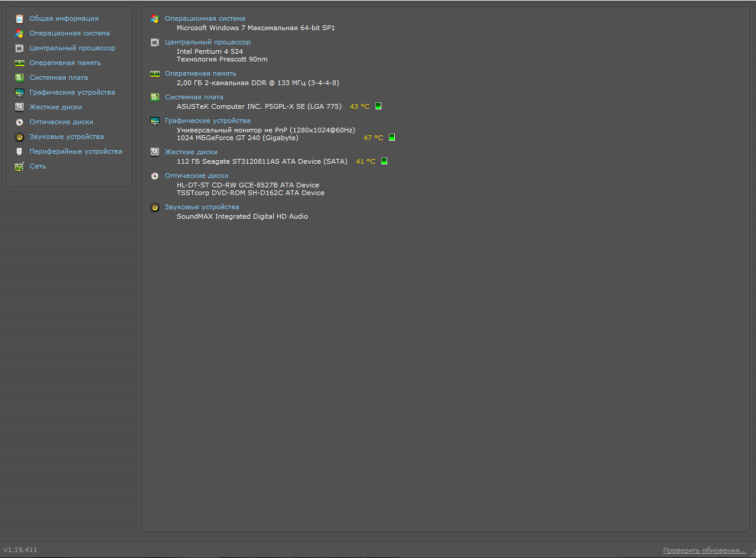Click the green temperature indicator next to 41 °C
The height and width of the screenshot is (558, 756).
384,161
